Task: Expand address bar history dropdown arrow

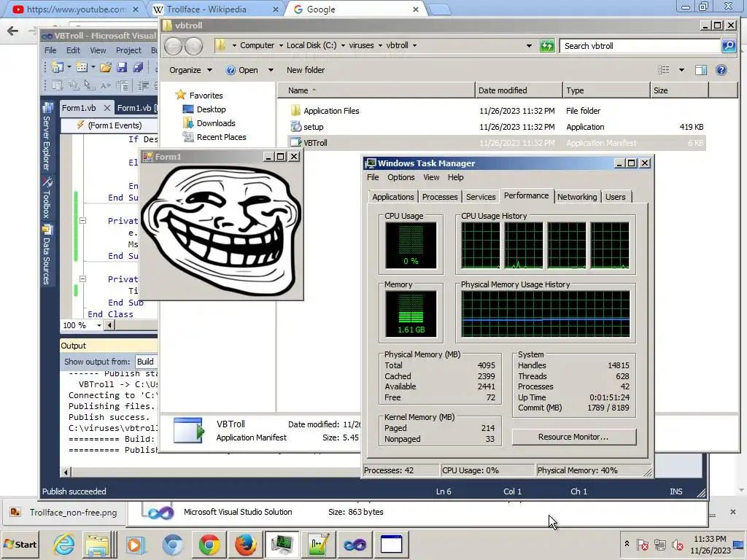Action: (x=529, y=46)
